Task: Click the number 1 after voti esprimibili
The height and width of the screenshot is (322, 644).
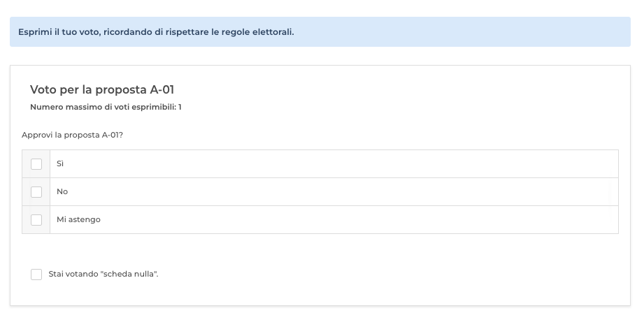Action: pyautogui.click(x=180, y=107)
